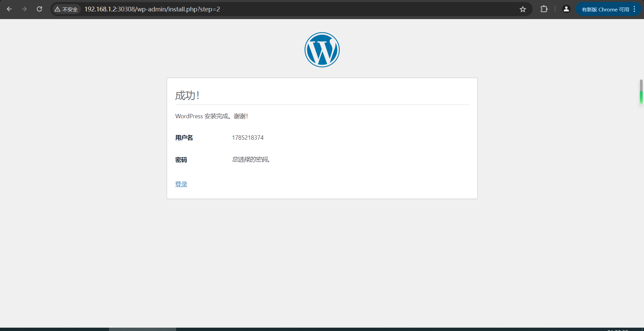Click the username value 1785218374

tap(248, 138)
